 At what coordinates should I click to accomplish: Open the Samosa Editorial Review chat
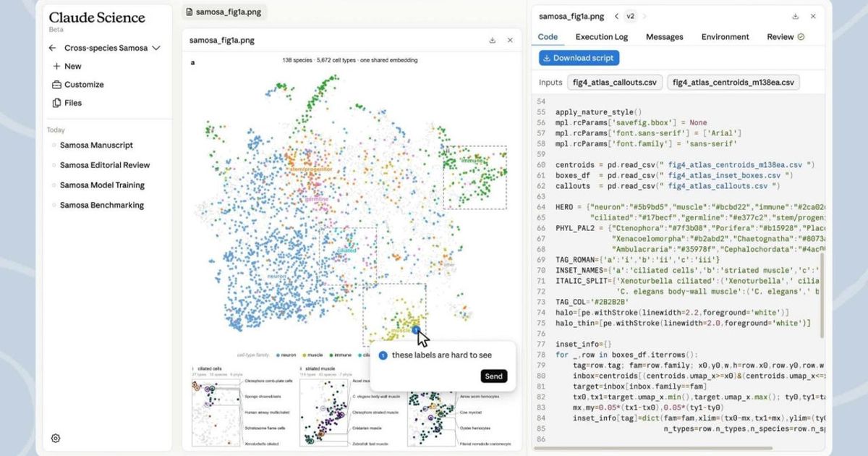click(105, 165)
